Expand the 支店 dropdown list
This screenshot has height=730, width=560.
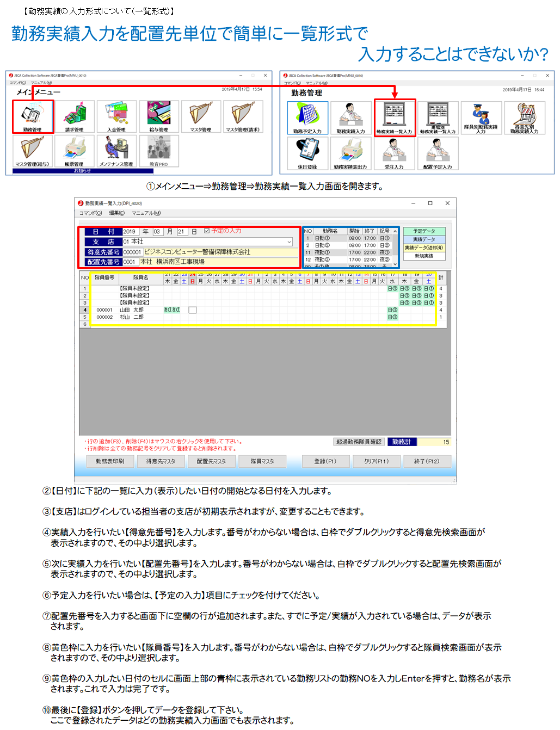pyautogui.click(x=289, y=242)
